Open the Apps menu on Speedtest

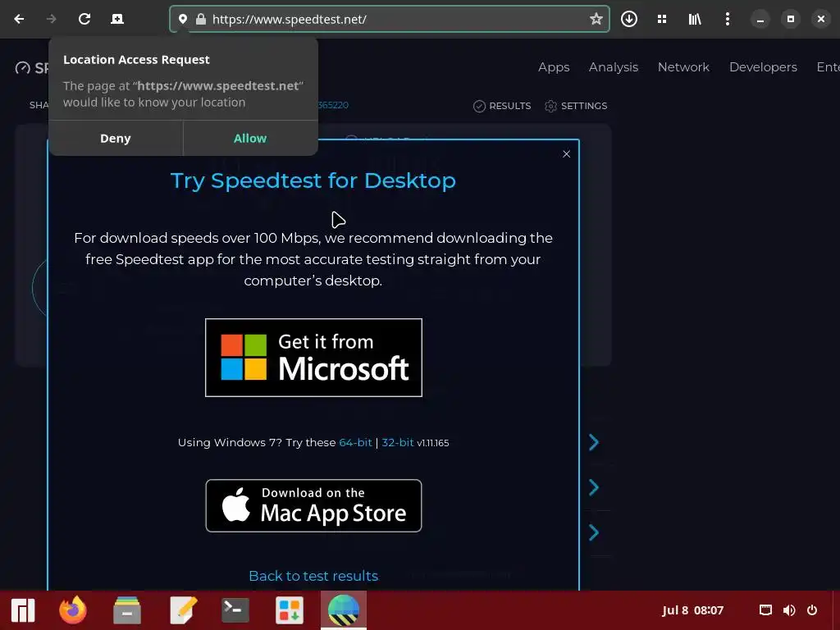554,67
